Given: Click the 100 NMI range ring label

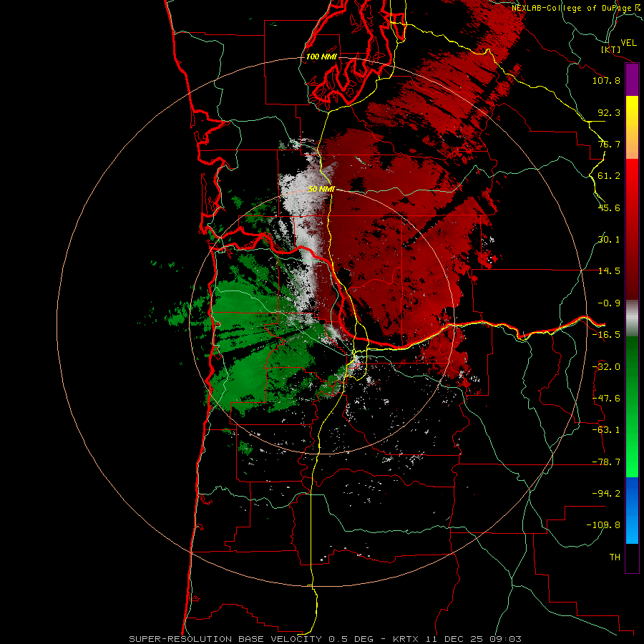Looking at the screenshot, I should click(x=321, y=57).
